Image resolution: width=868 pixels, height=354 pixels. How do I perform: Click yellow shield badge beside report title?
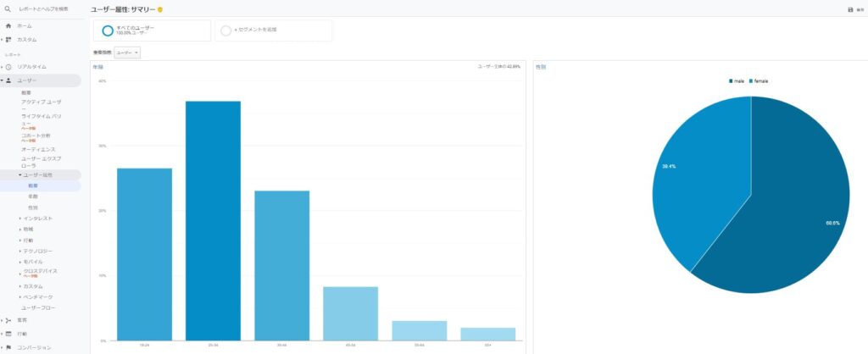[160, 10]
